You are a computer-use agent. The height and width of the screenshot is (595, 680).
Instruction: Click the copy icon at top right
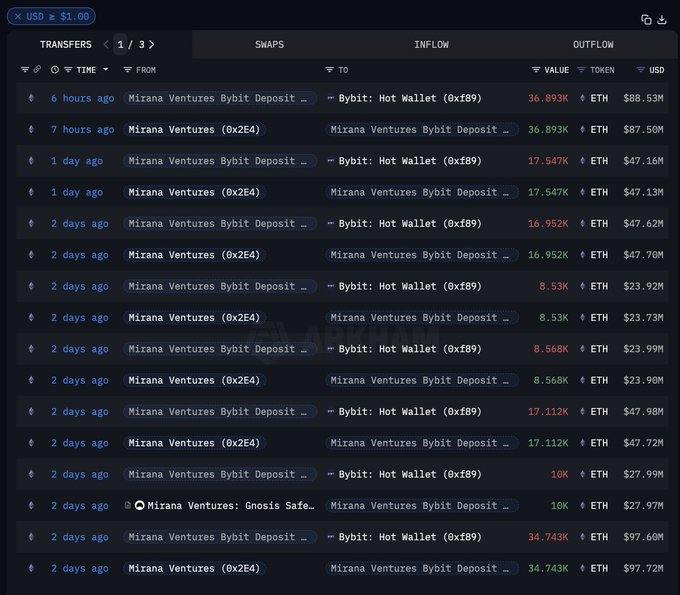646,20
